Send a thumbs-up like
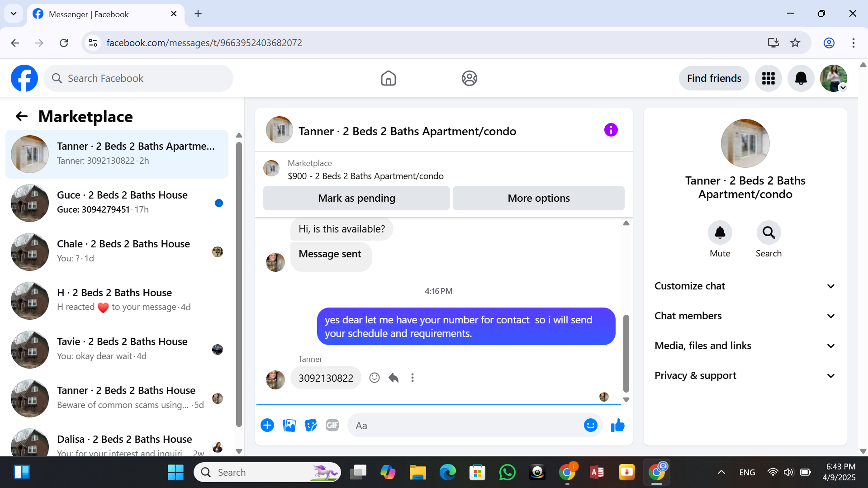868x488 pixels. (617, 425)
